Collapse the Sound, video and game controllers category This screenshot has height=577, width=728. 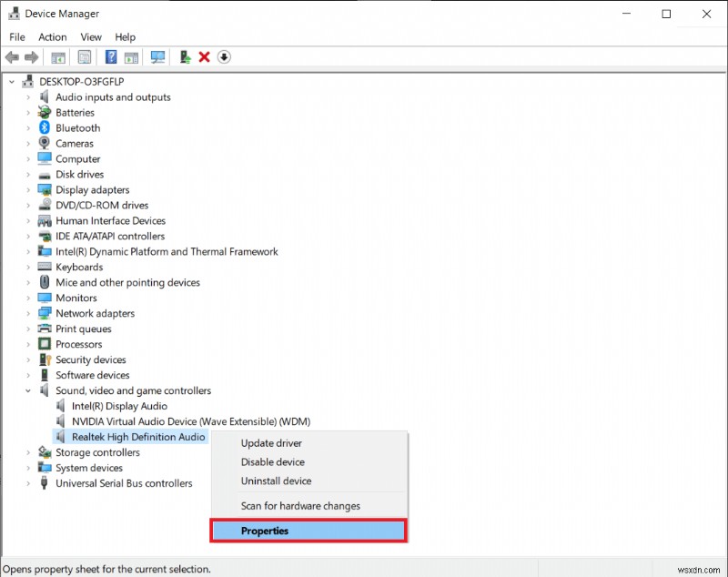click(28, 390)
